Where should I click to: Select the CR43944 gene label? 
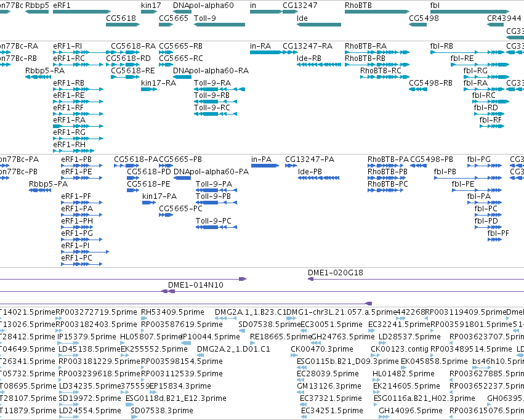coord(504,18)
